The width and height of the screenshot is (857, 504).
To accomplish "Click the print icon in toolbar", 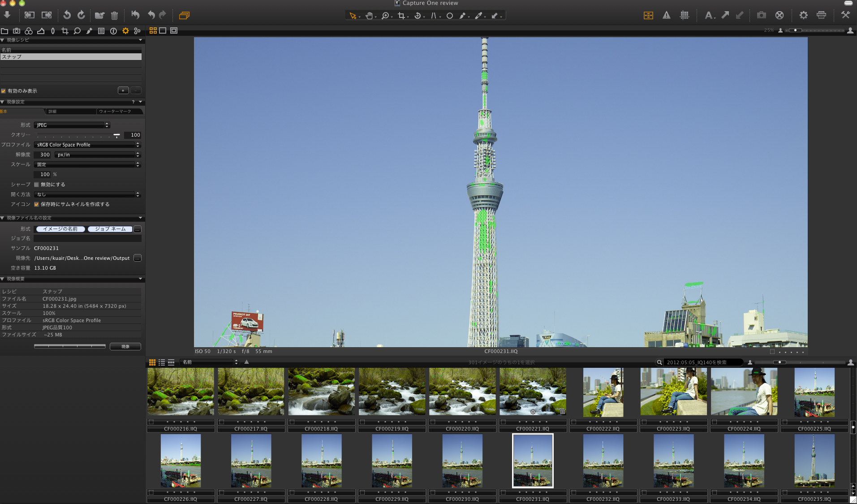I will tap(821, 15).
